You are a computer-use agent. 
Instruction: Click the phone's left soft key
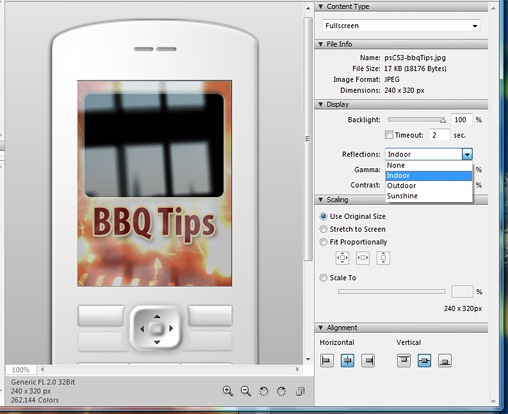[101, 316]
